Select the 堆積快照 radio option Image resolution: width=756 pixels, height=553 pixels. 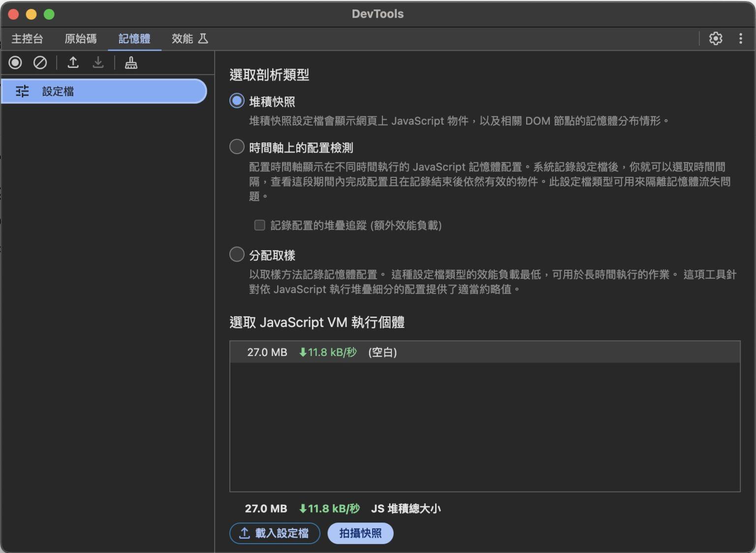[x=237, y=101]
